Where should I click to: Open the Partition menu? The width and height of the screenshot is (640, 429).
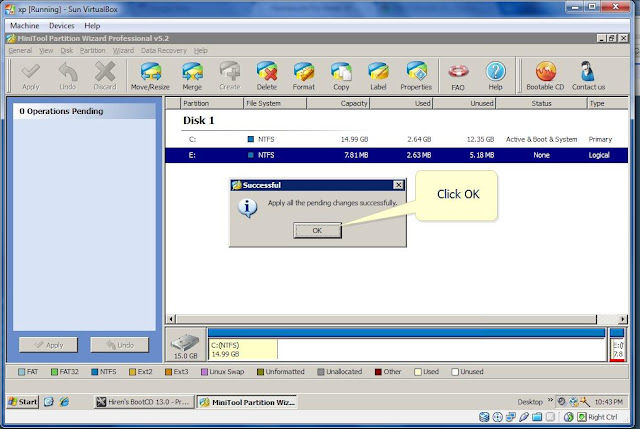(93, 51)
